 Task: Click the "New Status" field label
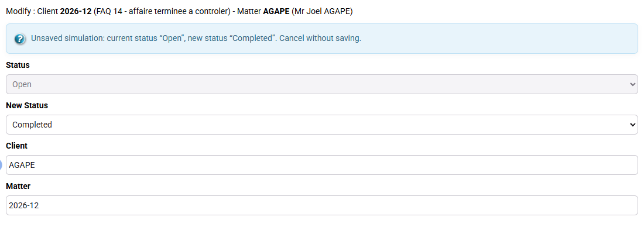pyautogui.click(x=27, y=105)
